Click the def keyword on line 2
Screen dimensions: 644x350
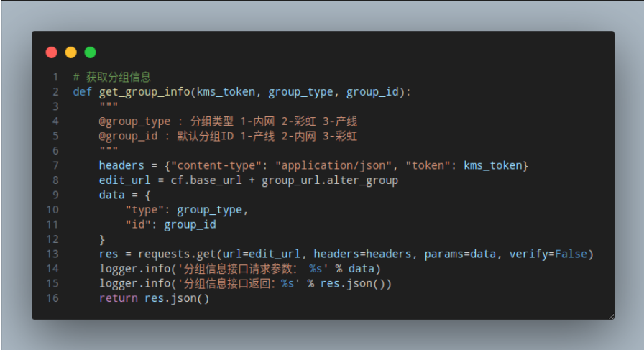tap(83, 92)
